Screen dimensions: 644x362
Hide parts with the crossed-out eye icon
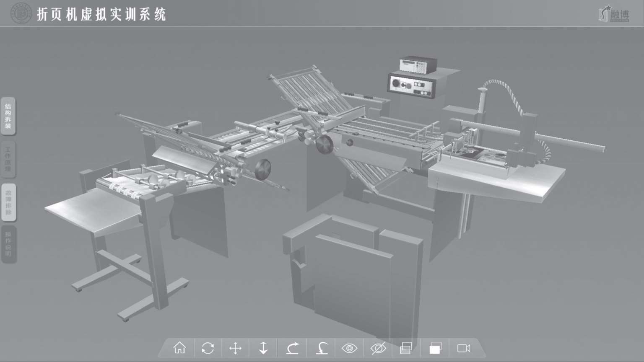(x=378, y=348)
